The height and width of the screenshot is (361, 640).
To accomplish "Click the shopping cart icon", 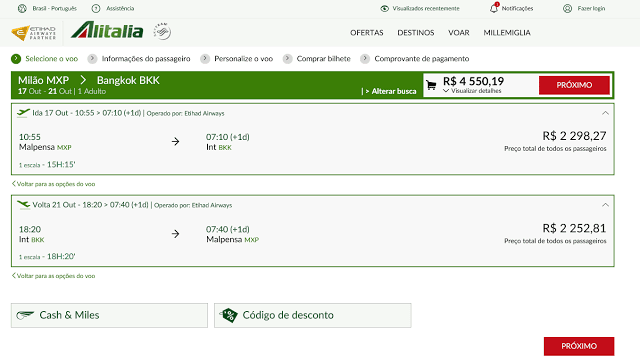I will pos(431,85).
